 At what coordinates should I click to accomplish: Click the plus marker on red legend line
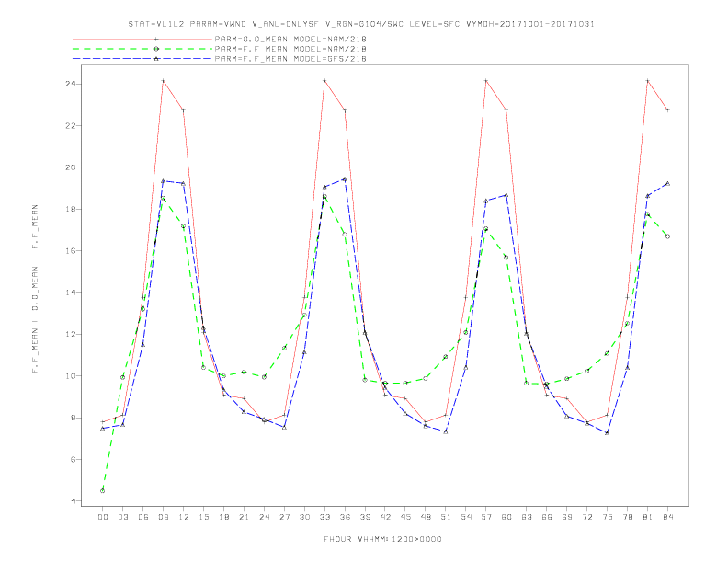click(x=156, y=39)
